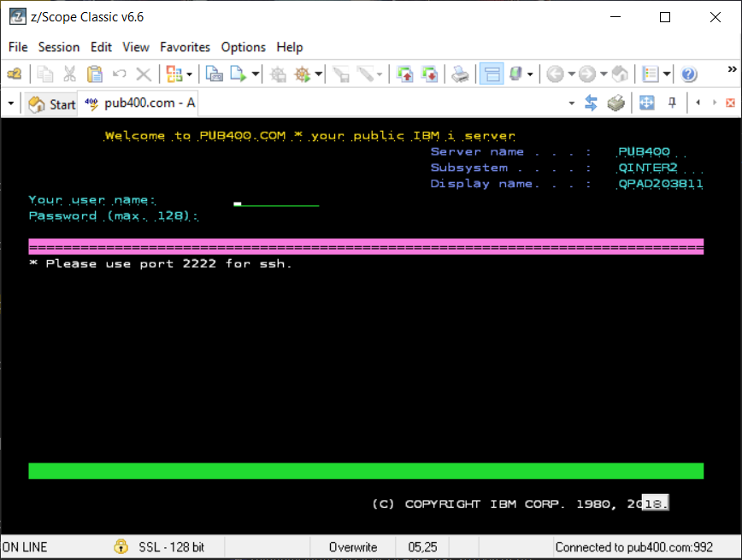Viewport: 742px width, 560px height.
Task: Click the first greyed brush icon
Action: pyautogui.click(x=341, y=74)
